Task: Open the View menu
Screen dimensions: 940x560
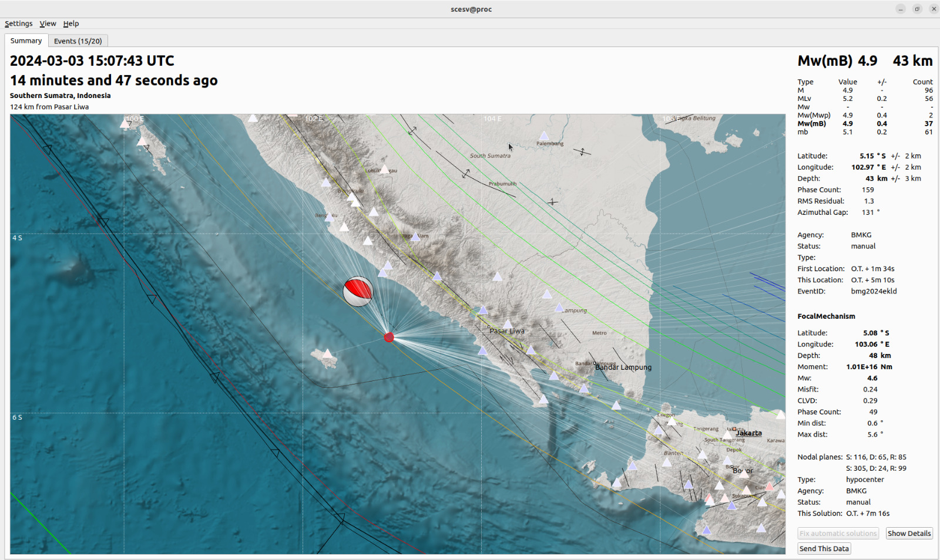Action: tap(48, 23)
